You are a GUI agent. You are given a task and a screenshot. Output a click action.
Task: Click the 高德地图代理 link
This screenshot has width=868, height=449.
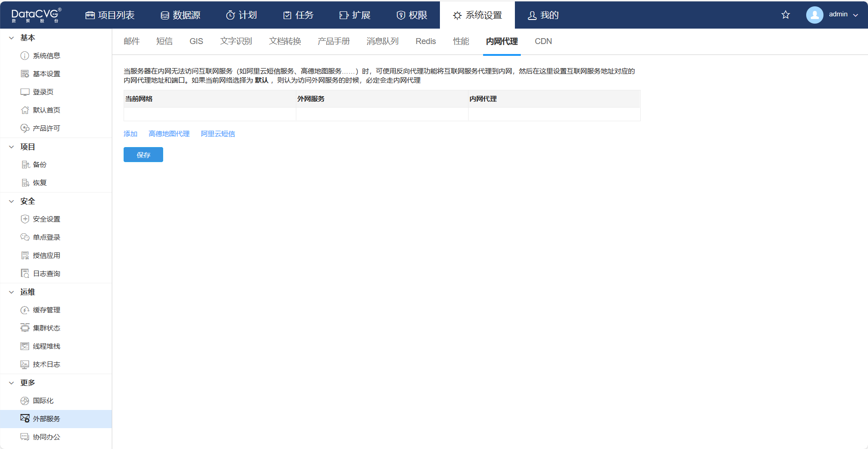point(169,134)
